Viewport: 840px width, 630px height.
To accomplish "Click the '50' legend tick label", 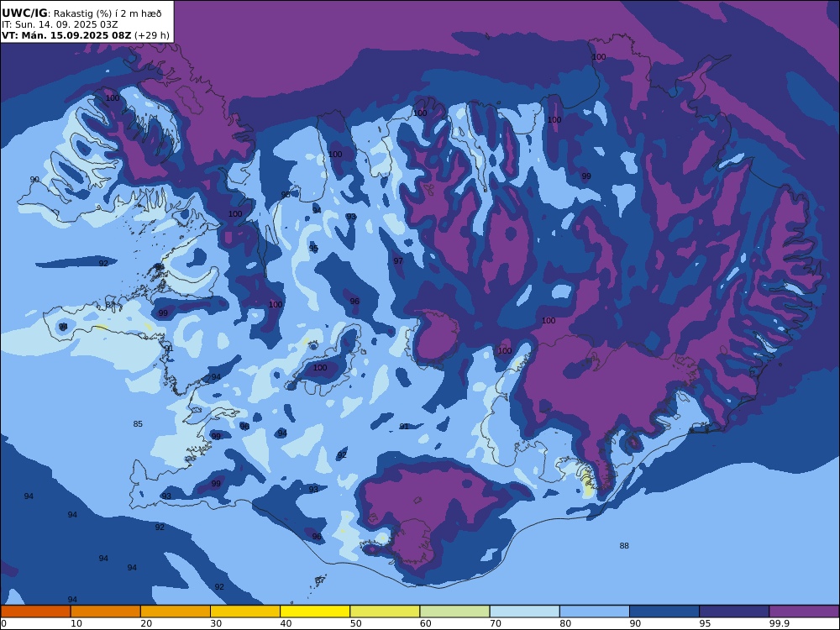I will tap(355, 623).
